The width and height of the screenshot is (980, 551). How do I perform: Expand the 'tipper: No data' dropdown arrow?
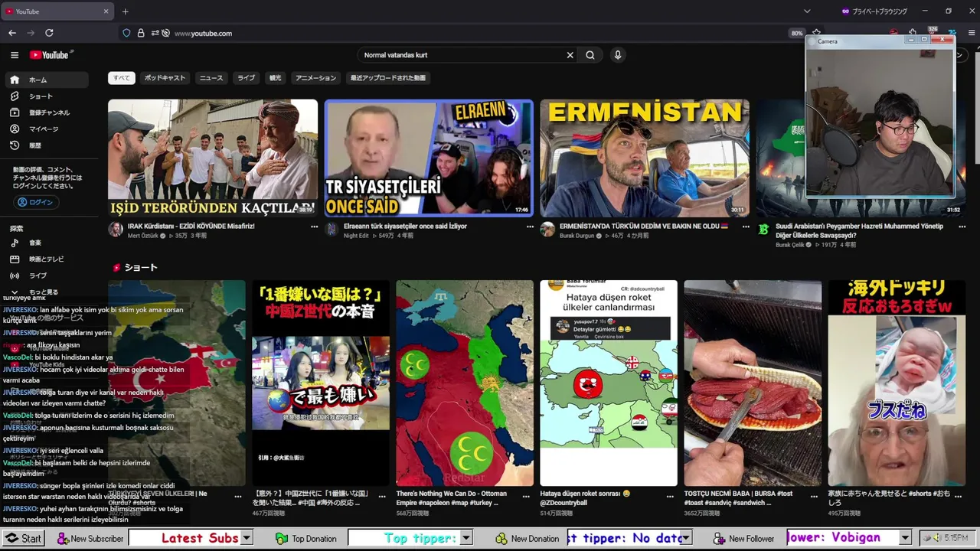[686, 538]
